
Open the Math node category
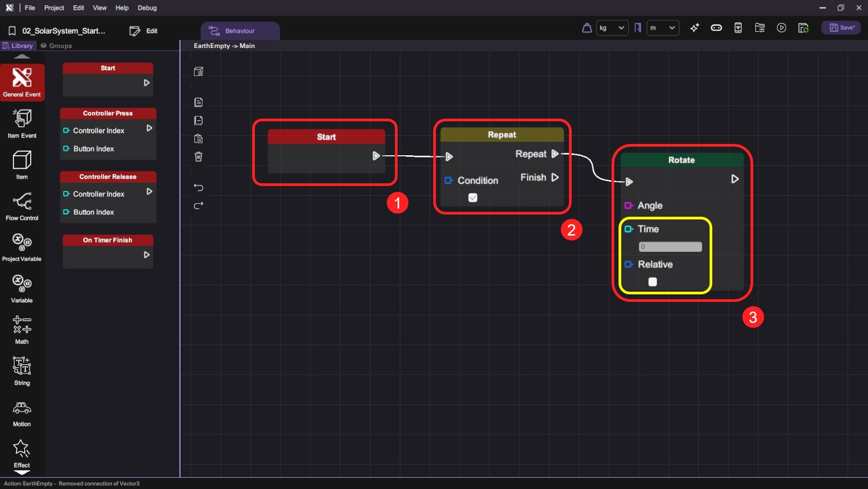click(22, 329)
